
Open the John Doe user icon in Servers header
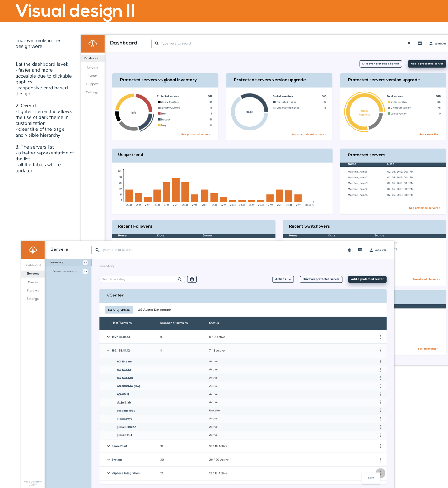tap(371, 250)
